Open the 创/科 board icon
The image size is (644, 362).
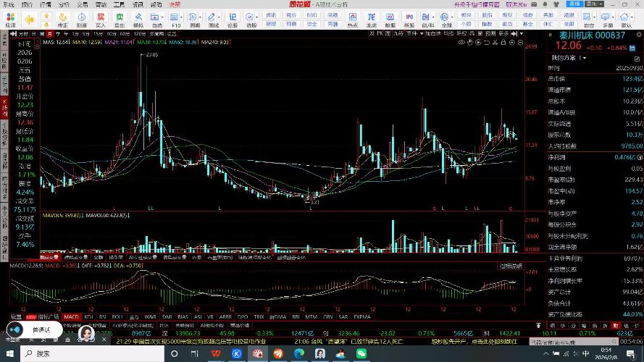click(425, 17)
